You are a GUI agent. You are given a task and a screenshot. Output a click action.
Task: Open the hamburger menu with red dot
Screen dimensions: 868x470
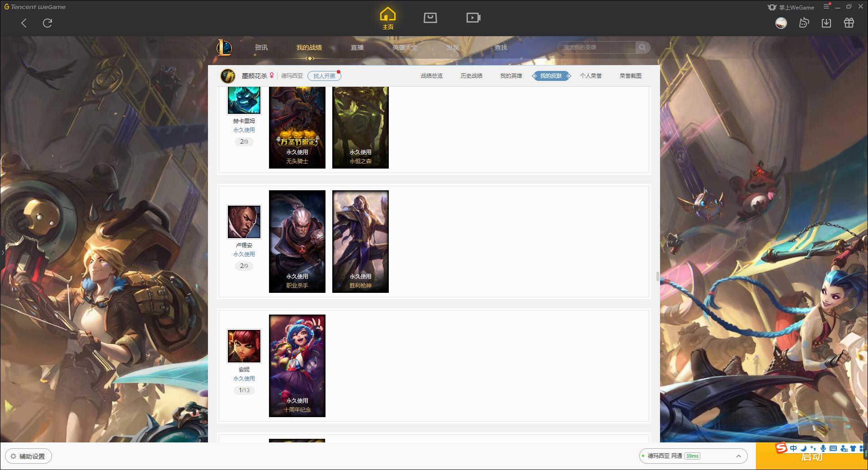coord(827,6)
